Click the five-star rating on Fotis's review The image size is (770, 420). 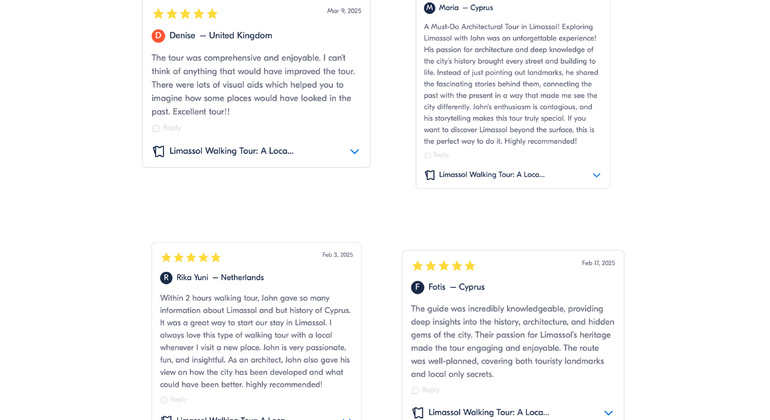point(443,266)
